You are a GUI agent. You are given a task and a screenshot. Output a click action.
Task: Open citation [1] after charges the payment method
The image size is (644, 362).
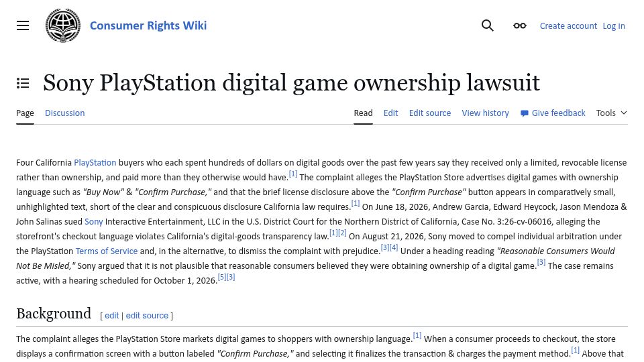(575, 350)
